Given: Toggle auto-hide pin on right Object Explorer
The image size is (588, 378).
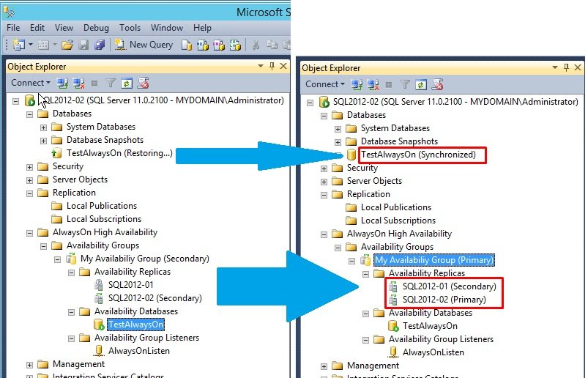Looking at the screenshot, I should coord(566,68).
